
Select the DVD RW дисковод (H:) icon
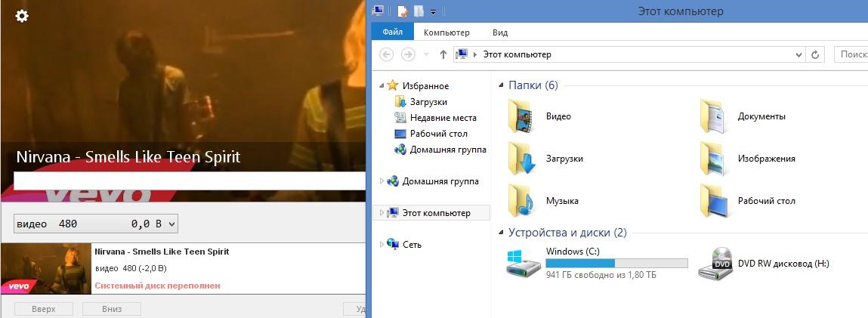click(715, 263)
